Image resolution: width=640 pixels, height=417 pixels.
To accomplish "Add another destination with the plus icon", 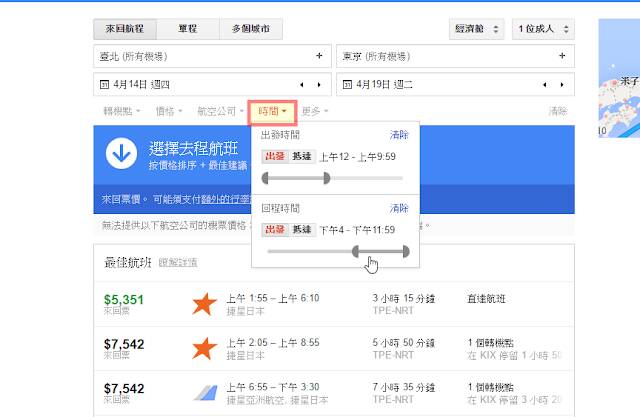I will tap(562, 56).
